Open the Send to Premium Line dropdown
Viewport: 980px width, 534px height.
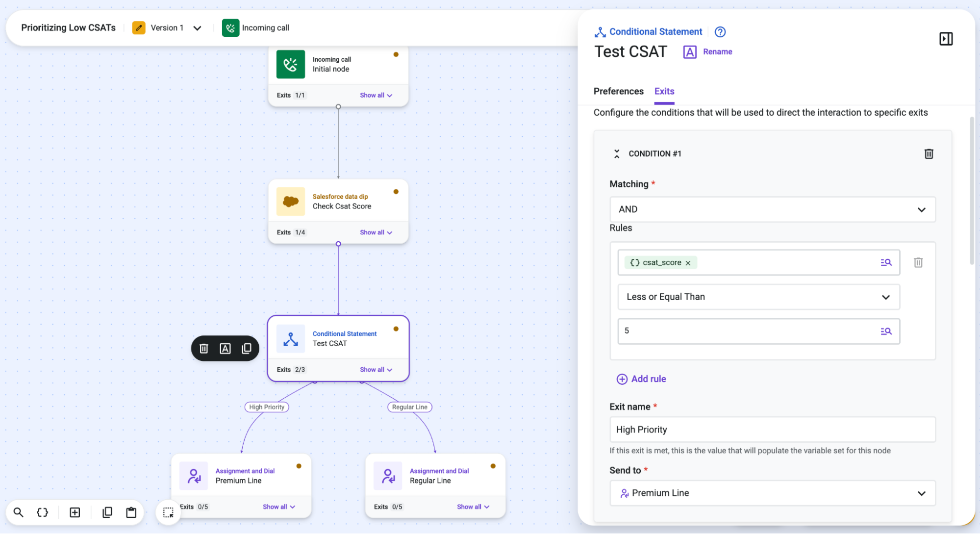point(773,493)
